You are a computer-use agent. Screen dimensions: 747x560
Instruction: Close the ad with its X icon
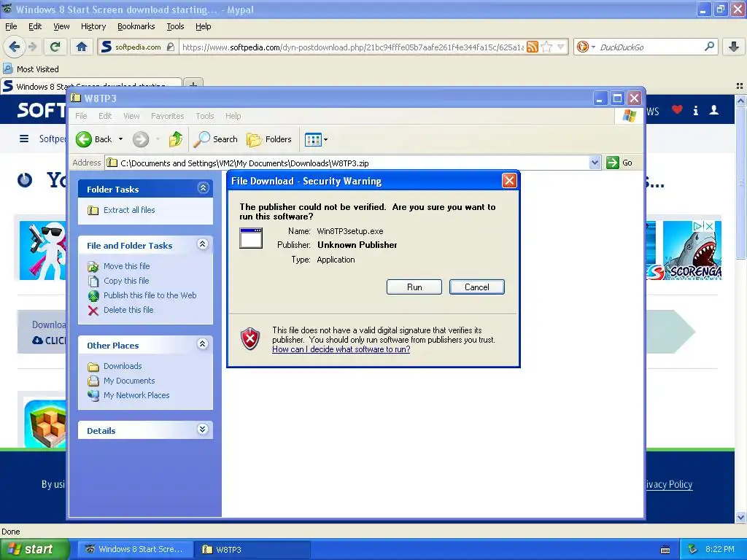[709, 226]
